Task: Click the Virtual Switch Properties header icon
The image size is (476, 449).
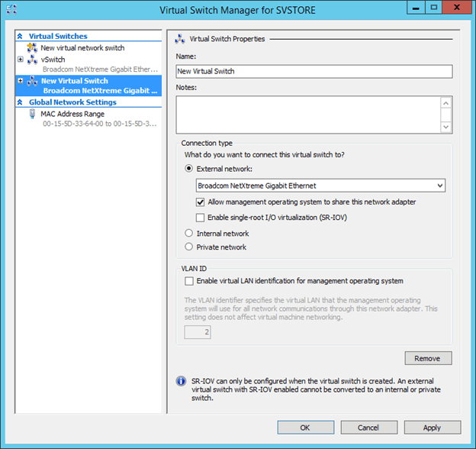Action: [180, 38]
